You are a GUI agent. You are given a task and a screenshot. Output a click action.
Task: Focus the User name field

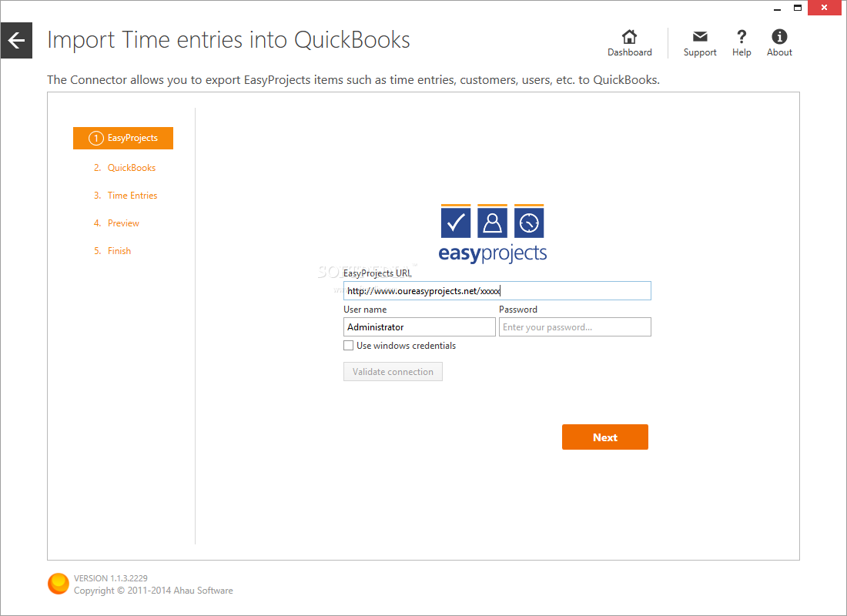pos(419,327)
